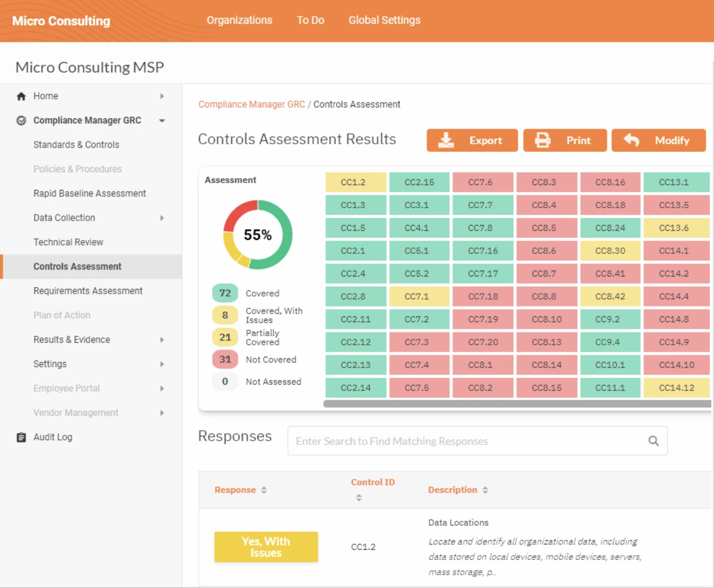The width and height of the screenshot is (714, 588).
Task: Sort by Control ID arrows icon
Action: point(359,498)
